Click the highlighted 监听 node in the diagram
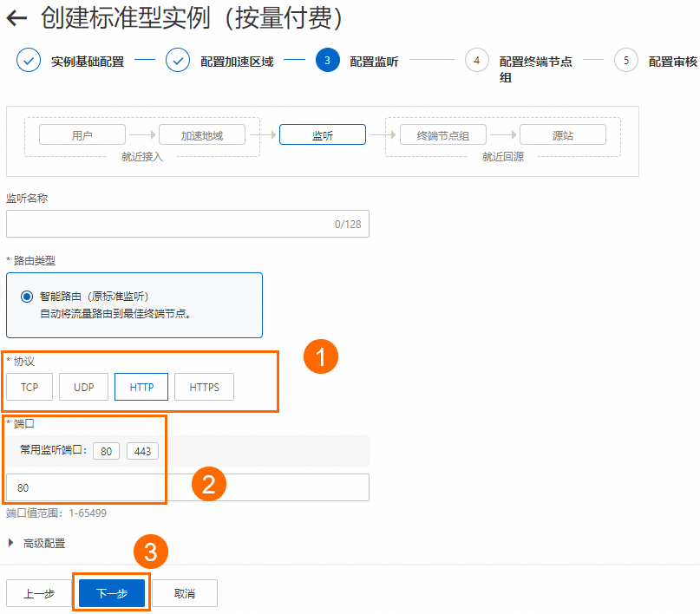 [322, 134]
